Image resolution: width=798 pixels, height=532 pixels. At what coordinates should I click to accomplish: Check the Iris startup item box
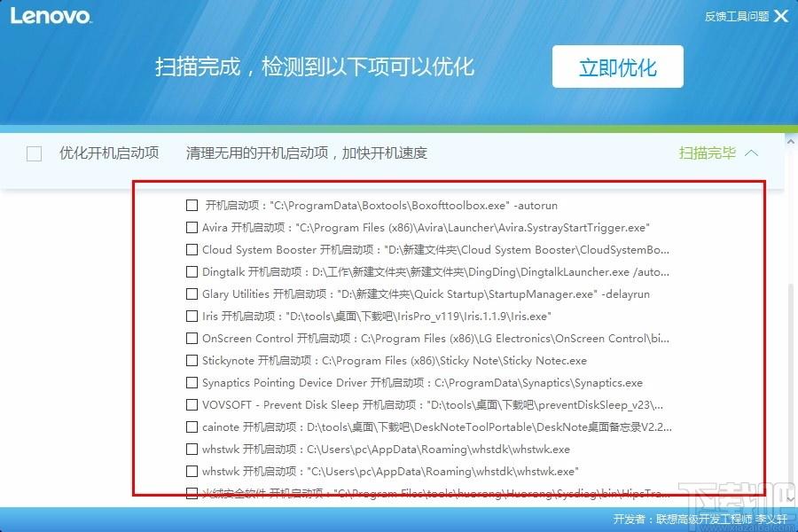[x=192, y=317]
